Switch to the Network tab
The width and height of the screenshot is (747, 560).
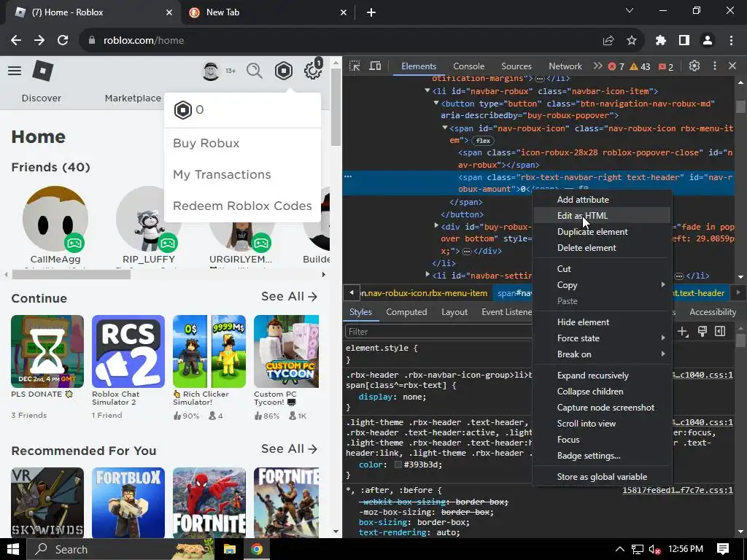pyautogui.click(x=565, y=66)
